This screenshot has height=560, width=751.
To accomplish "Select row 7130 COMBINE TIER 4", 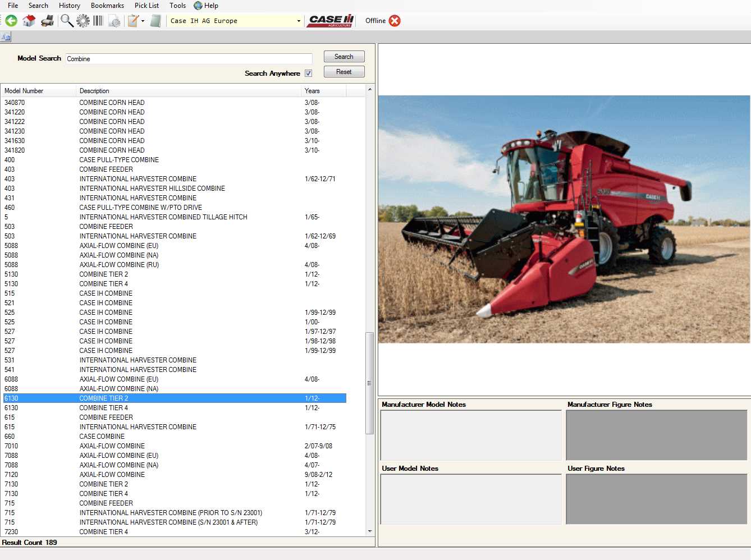I will (x=174, y=494).
